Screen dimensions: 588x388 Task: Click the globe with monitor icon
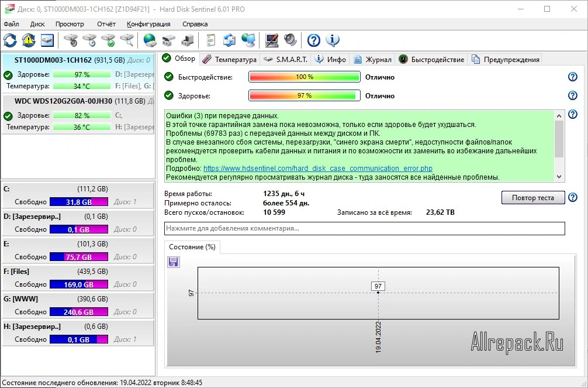click(x=248, y=40)
